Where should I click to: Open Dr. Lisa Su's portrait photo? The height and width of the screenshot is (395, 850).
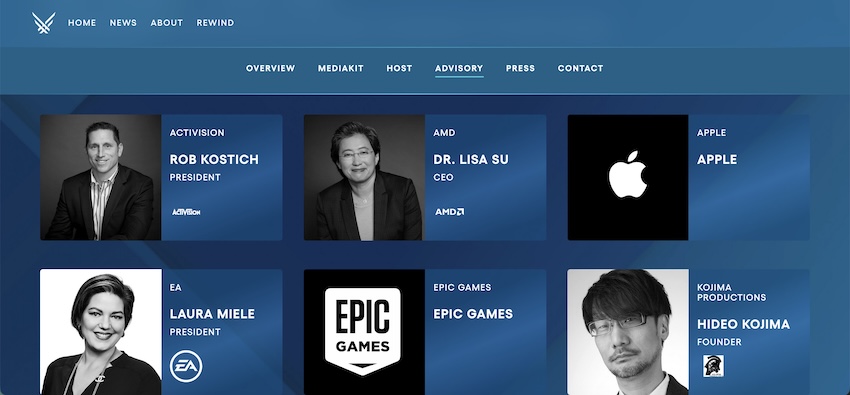click(364, 177)
